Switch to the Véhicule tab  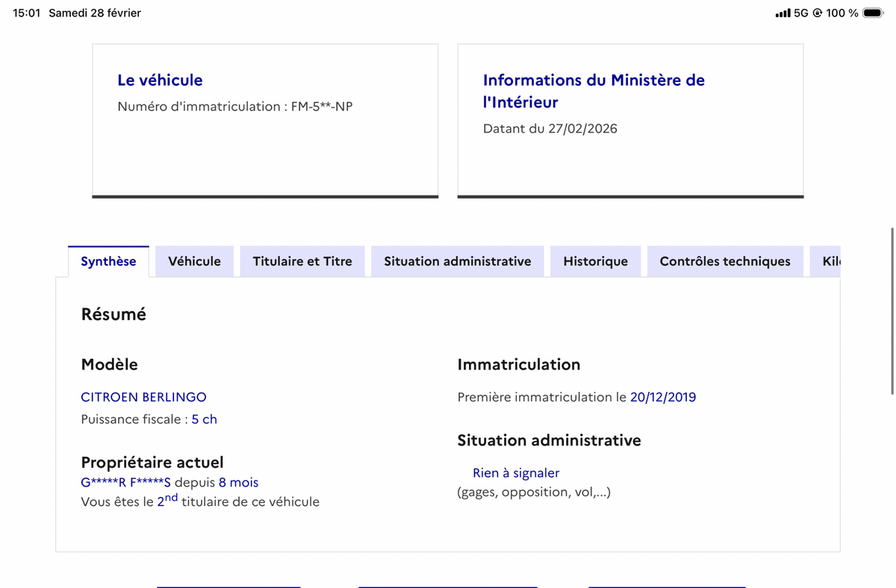click(x=194, y=261)
